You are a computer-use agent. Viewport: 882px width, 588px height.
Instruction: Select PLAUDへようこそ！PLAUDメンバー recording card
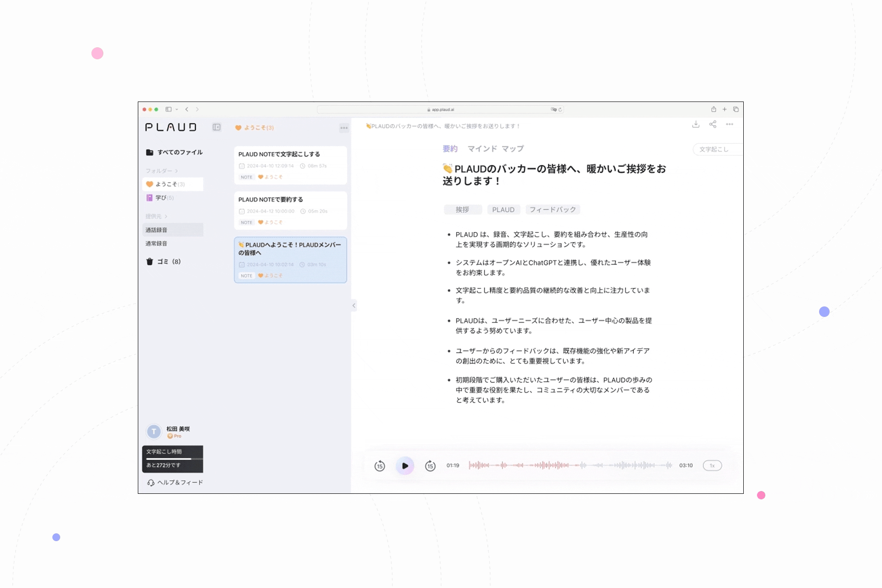[290, 260]
